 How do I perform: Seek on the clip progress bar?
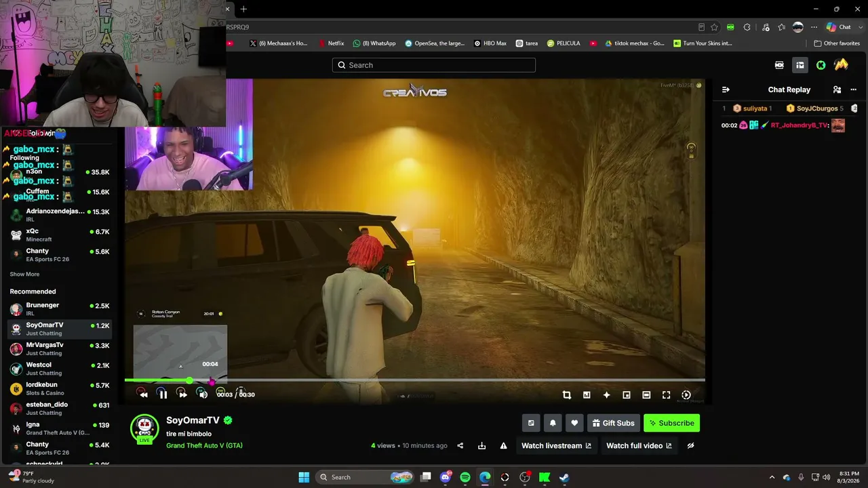tap(415, 380)
